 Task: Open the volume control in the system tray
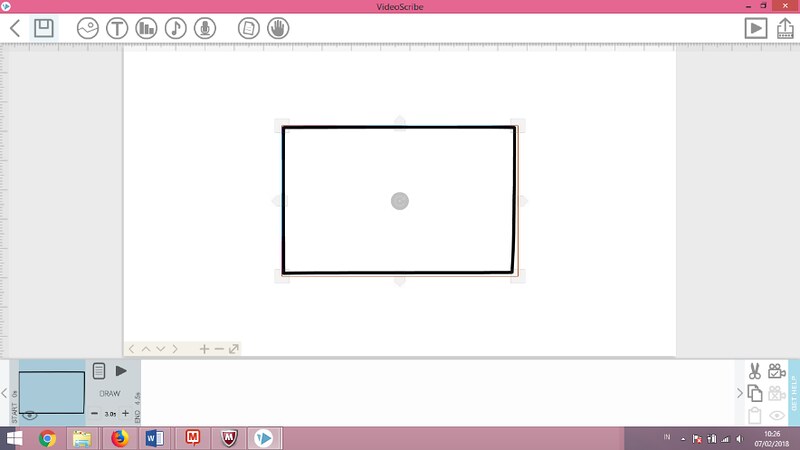pos(740,439)
